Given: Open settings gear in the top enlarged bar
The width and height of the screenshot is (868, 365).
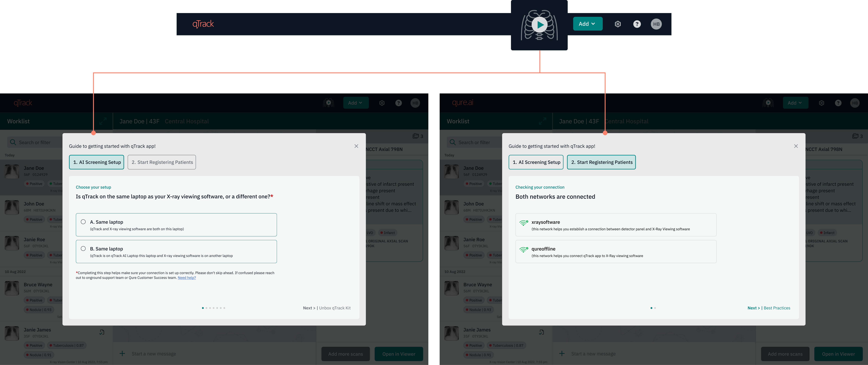Looking at the screenshot, I should [618, 24].
